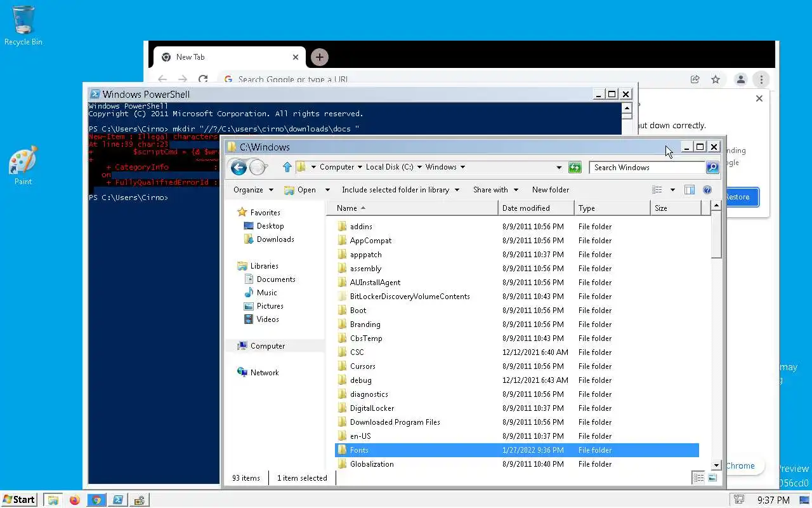Bookmark page with Chrome star icon

pos(716,79)
